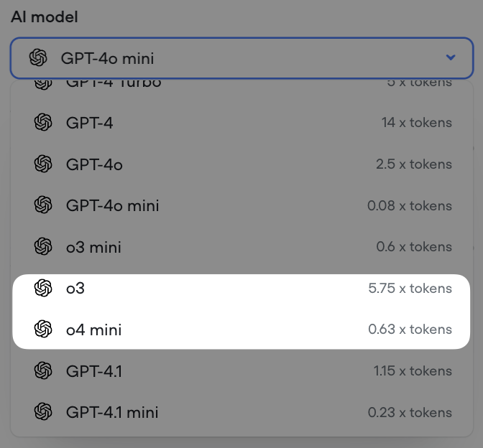
Task: Select GPT-4 from the model list
Action: pos(89,123)
